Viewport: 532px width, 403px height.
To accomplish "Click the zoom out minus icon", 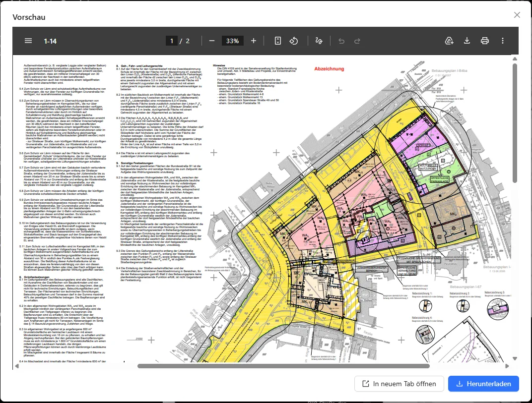I will tap(212, 41).
